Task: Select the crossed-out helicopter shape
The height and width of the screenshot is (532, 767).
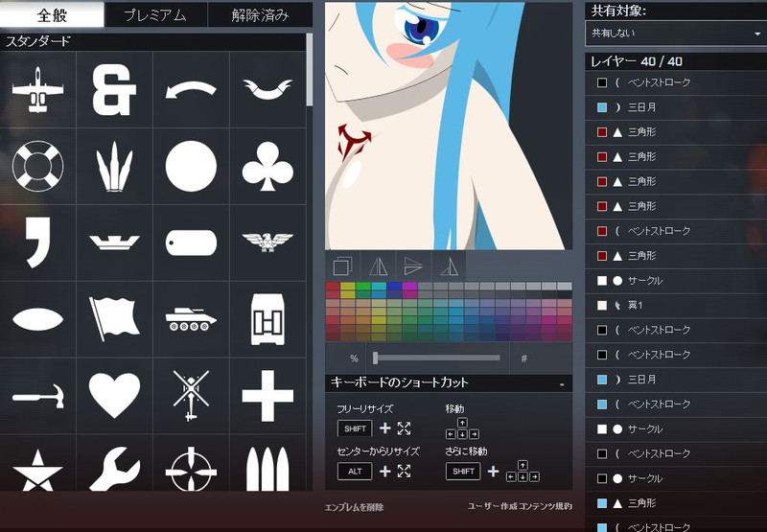Action: pyautogui.click(x=191, y=396)
